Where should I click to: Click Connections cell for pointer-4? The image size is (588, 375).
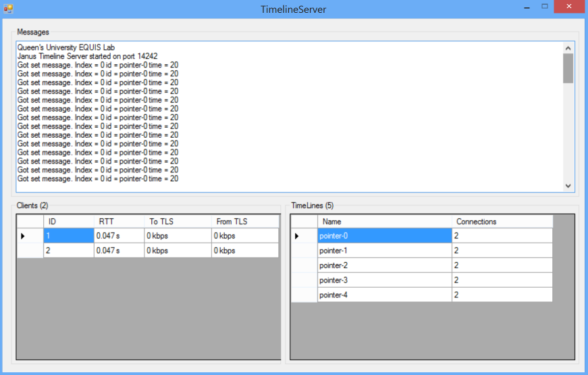click(502, 295)
